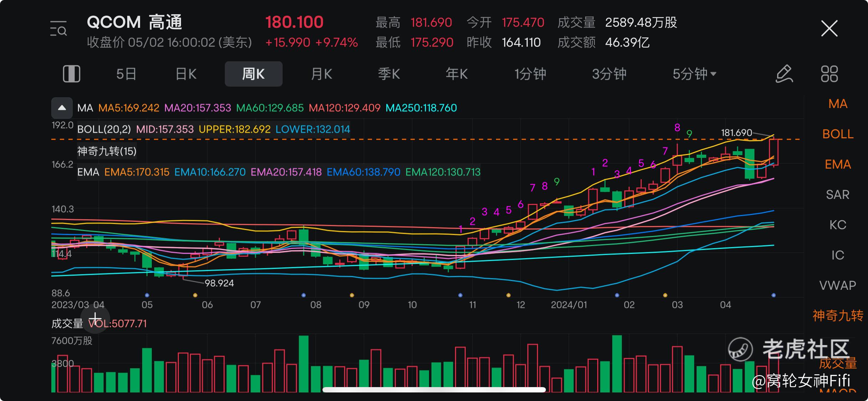Collapse the MA indicator legend arrow
Image resolution: width=868 pixels, height=401 pixels.
tap(62, 108)
